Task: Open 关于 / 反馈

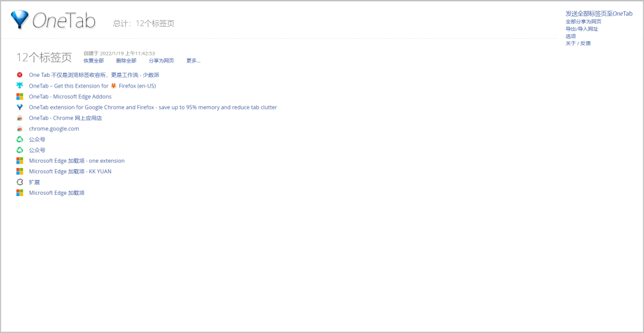Action: (x=578, y=43)
